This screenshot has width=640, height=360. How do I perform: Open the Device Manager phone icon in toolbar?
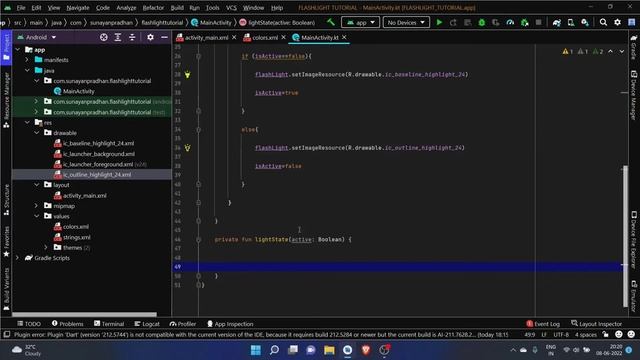point(571,22)
